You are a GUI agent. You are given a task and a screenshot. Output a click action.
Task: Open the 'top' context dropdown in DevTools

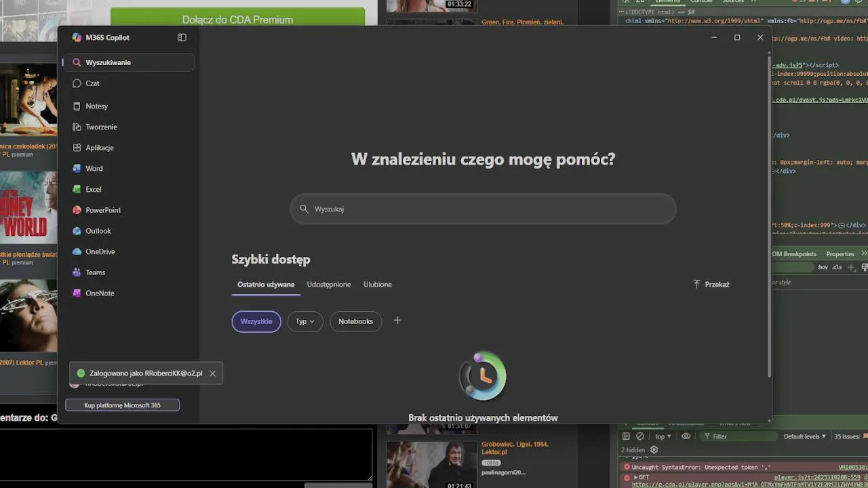pyautogui.click(x=663, y=436)
